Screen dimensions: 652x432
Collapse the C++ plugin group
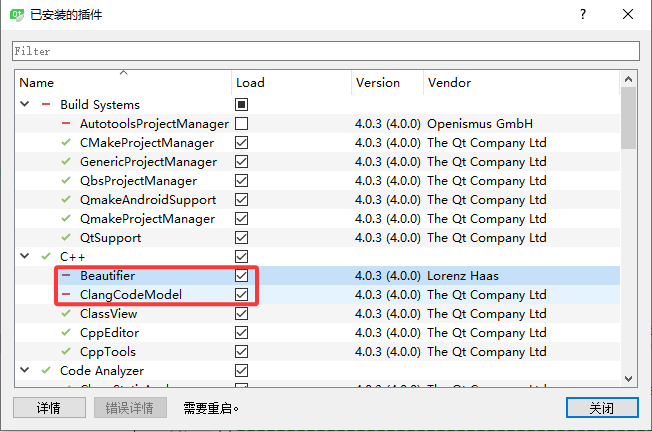coord(25,256)
